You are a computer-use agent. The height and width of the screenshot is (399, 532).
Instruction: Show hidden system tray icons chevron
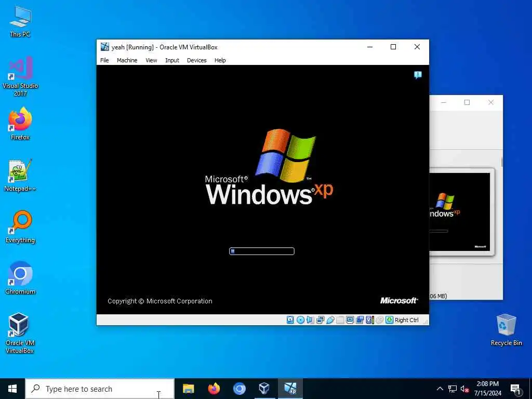point(440,389)
